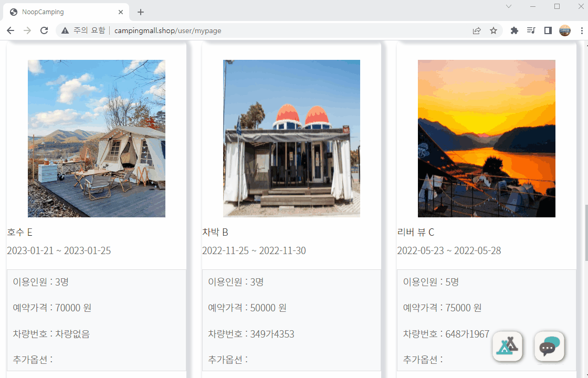Click the 리버 뷰 C title
The height and width of the screenshot is (378, 588).
coord(415,232)
